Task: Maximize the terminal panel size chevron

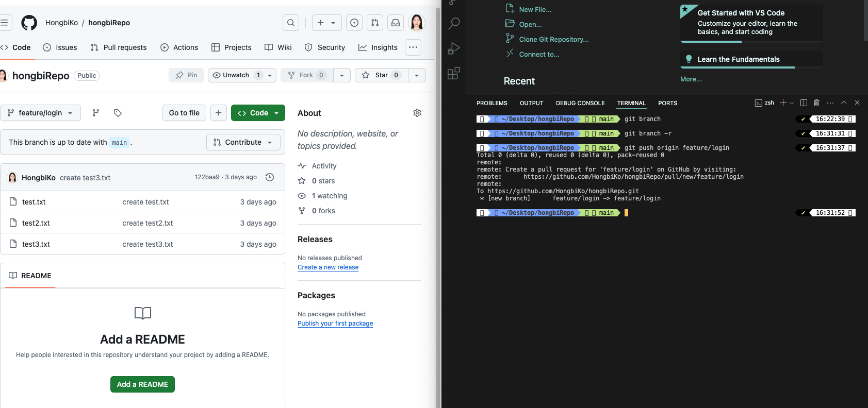Action: [844, 103]
